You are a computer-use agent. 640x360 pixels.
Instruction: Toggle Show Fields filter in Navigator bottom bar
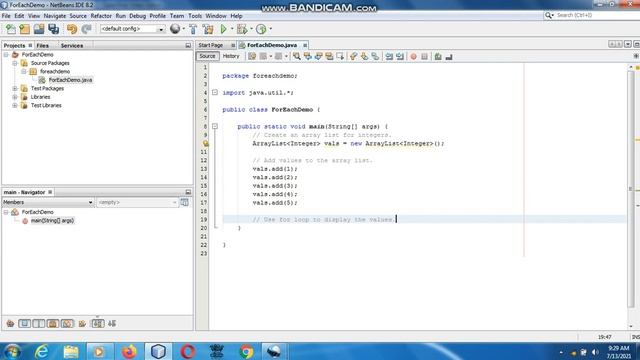[x=24, y=324]
